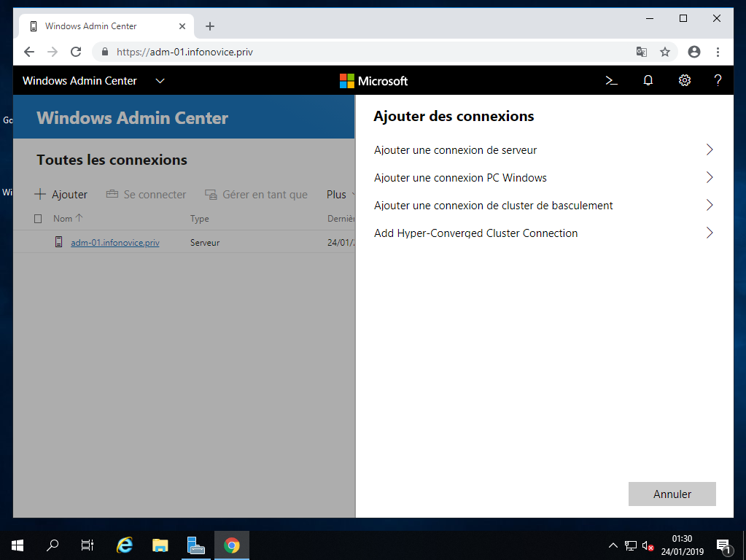Click the muted volume tray icon
Viewport: 746px width, 560px height.
click(648, 545)
